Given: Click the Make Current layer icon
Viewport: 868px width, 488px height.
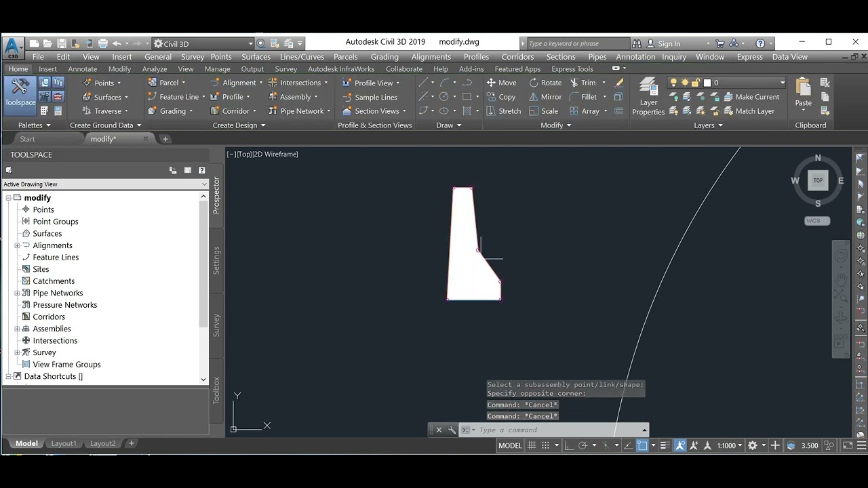Looking at the screenshot, I should (751, 97).
